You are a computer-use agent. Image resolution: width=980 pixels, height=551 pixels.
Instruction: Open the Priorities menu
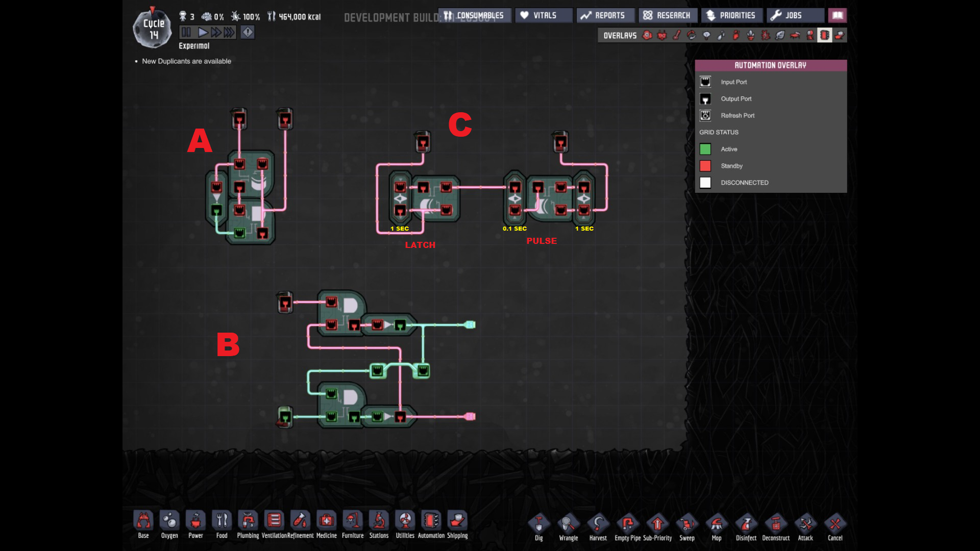coord(731,15)
